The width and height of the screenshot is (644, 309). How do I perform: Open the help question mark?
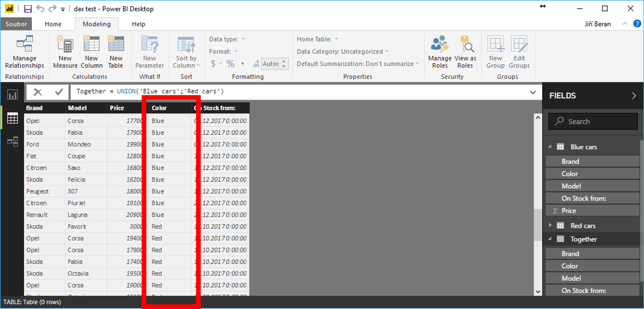637,24
